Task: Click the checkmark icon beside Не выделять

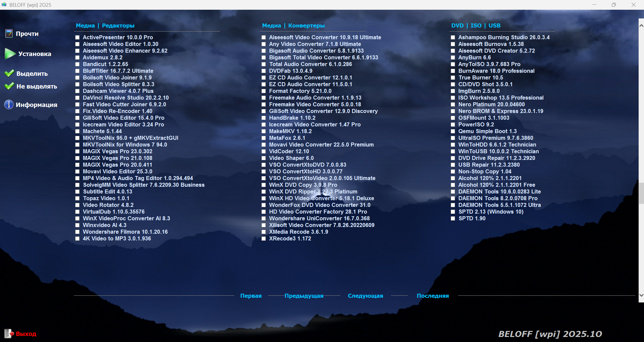Action: pos(9,86)
